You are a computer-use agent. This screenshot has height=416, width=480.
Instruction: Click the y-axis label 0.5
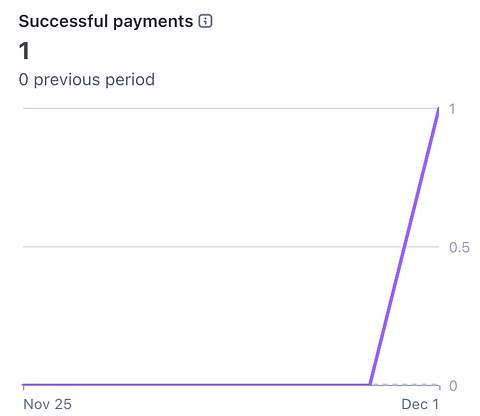tap(459, 247)
